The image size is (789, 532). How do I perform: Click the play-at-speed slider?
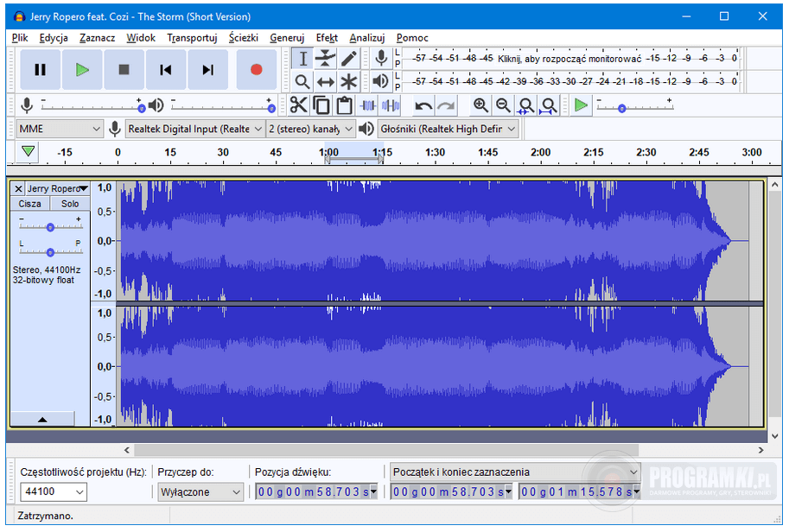coord(634,105)
